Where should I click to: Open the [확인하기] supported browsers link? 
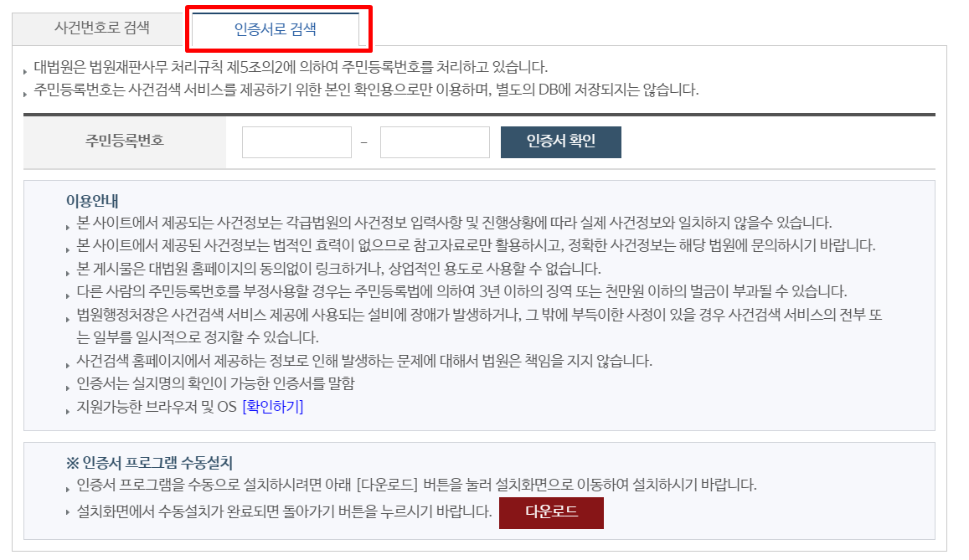point(273,407)
